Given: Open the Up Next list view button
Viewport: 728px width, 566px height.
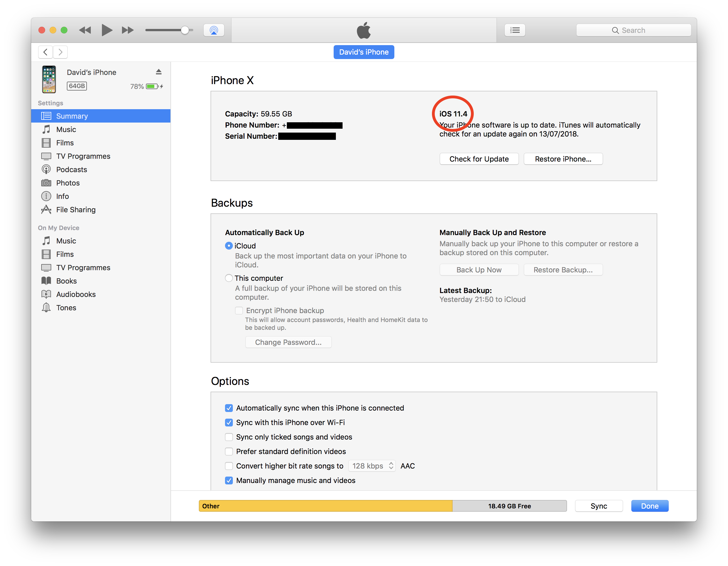Looking at the screenshot, I should (515, 30).
